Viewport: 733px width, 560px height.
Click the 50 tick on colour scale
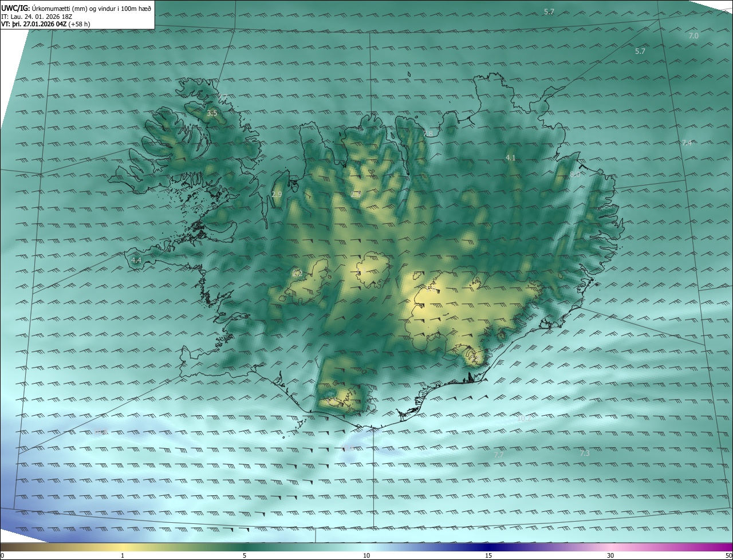click(x=728, y=555)
